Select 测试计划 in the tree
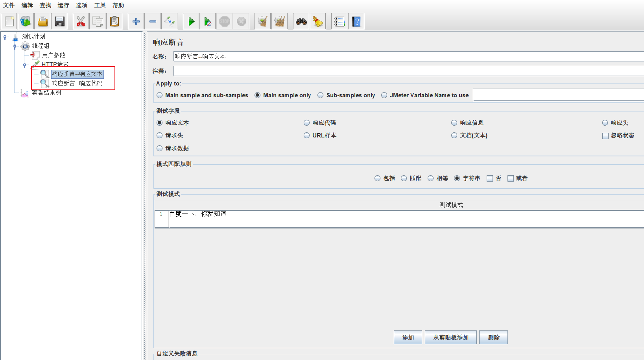 pyautogui.click(x=33, y=36)
